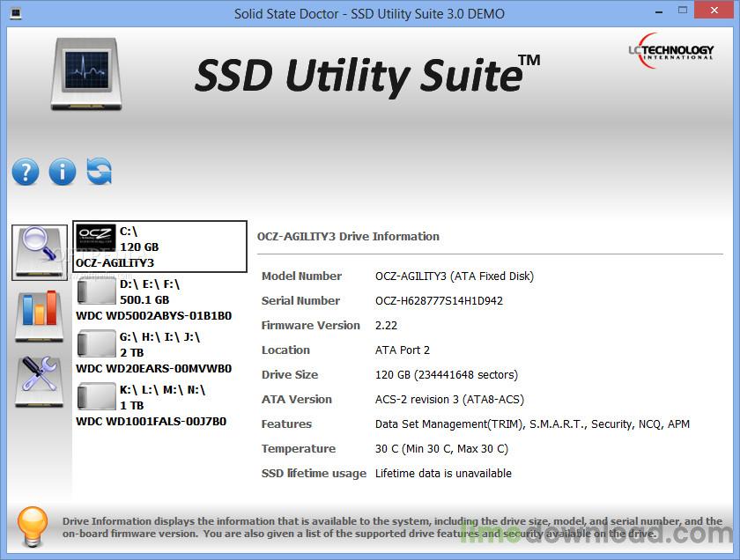Screen dimensions: 740x560
Task: Click the ACS-2 revision 3 value
Action: click(x=450, y=400)
